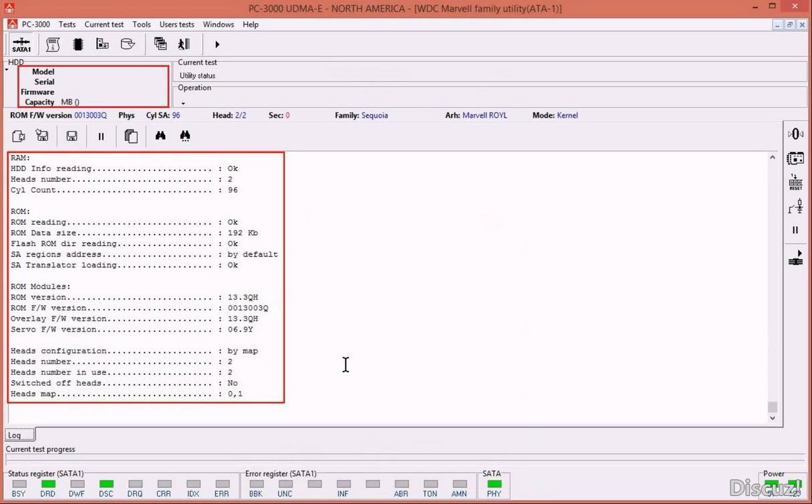The height and width of the screenshot is (504, 812).
Task: Open the scroll-shaped info document icon
Action: [53, 44]
